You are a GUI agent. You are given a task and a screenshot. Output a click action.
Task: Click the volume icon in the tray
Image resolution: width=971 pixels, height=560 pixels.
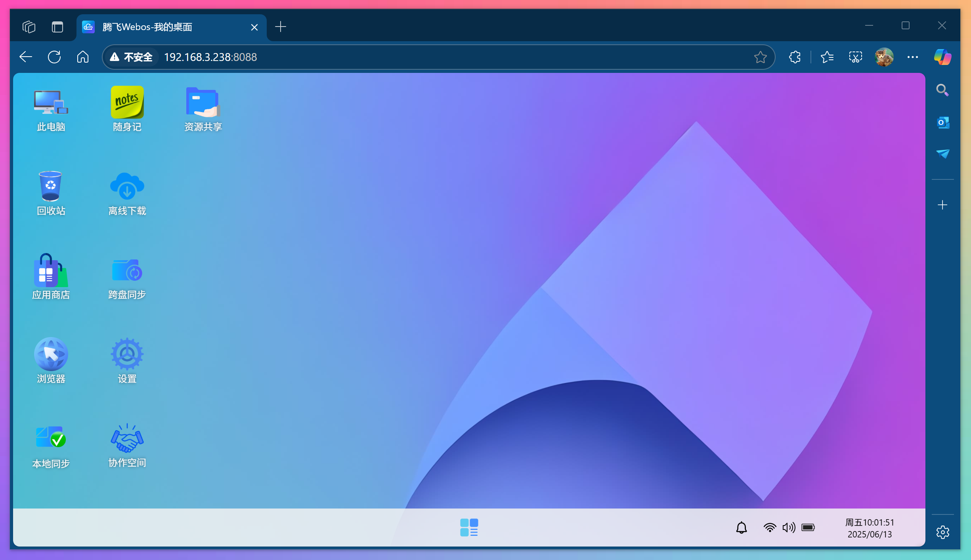tap(789, 528)
